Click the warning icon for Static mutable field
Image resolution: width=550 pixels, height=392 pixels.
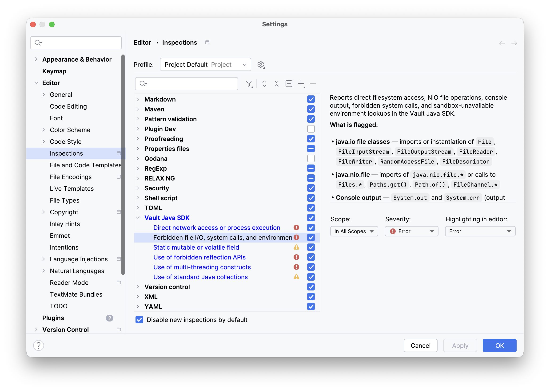(296, 247)
